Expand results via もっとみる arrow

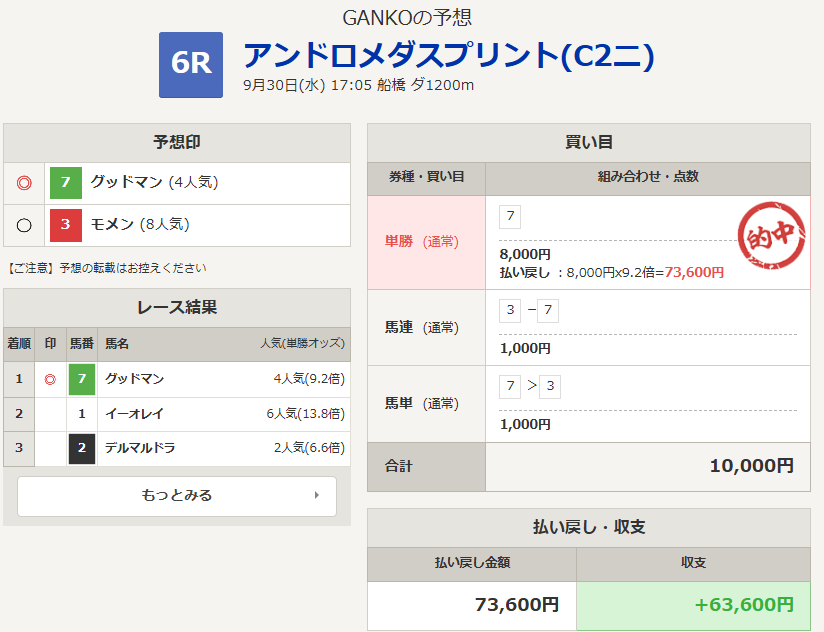tap(316, 495)
